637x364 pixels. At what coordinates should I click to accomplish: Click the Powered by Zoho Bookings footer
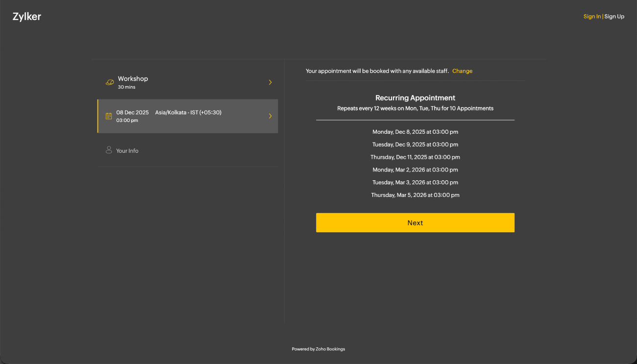pos(318,349)
